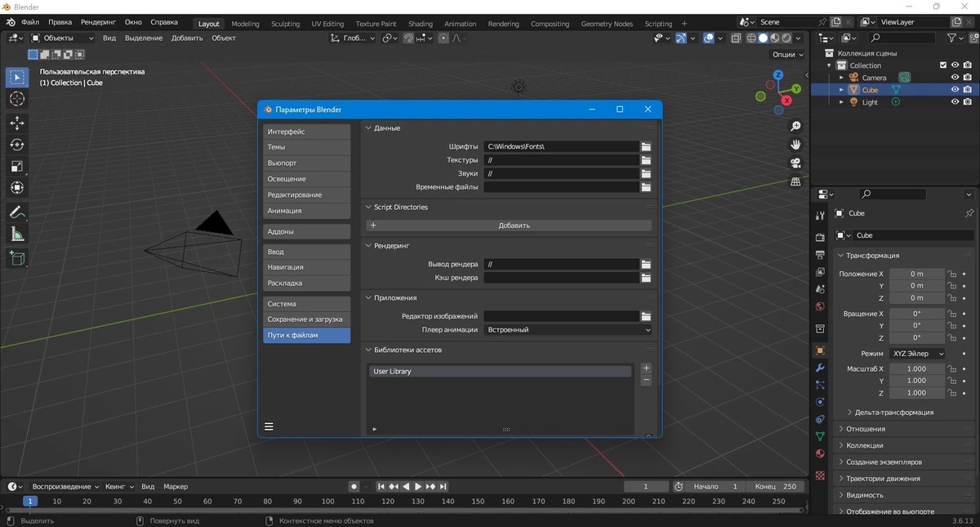Open Опции dropdown in viewport
The width and height of the screenshot is (980, 527).
pos(787,55)
